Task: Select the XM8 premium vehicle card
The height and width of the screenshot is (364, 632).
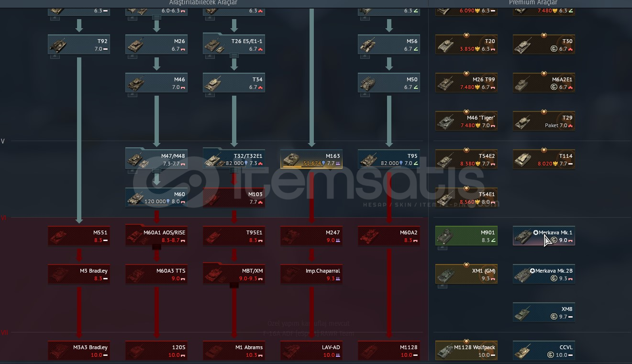Action: 544,312
